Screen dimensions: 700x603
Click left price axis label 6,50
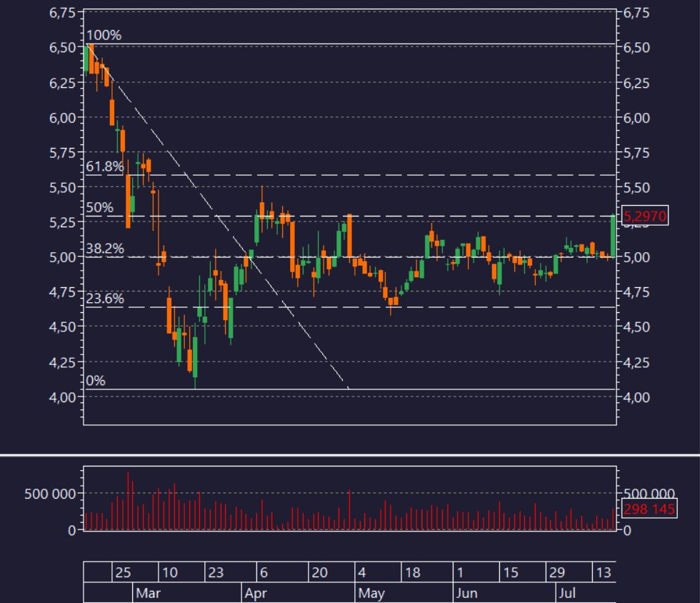pyautogui.click(x=63, y=47)
